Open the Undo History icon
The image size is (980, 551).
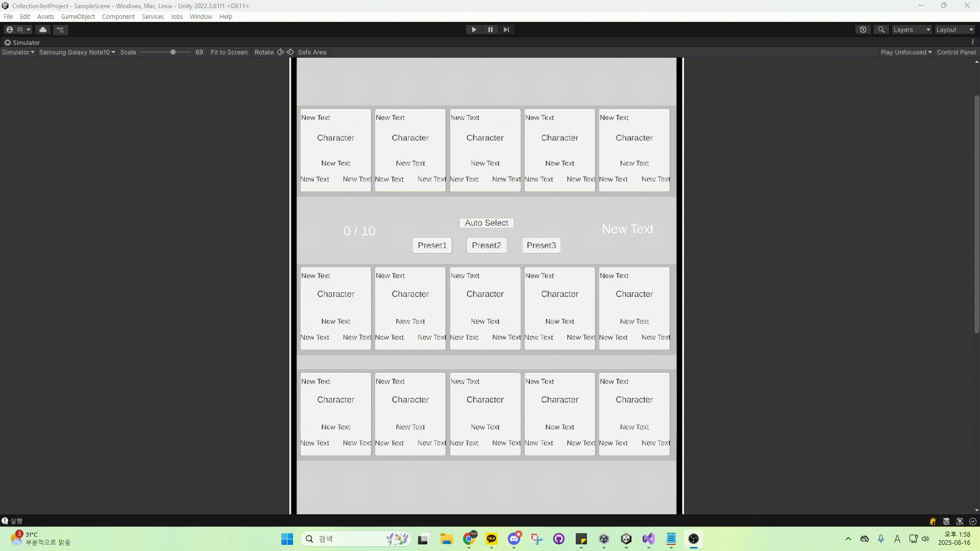click(x=863, y=30)
